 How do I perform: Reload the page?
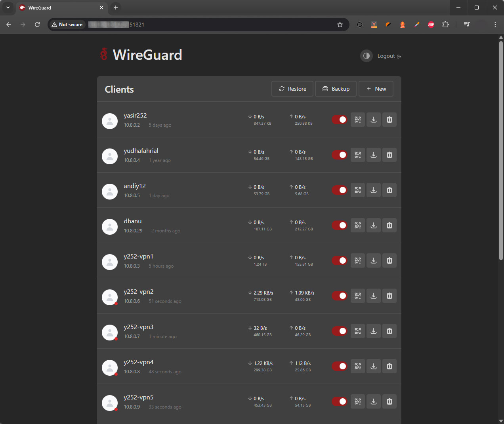37,25
